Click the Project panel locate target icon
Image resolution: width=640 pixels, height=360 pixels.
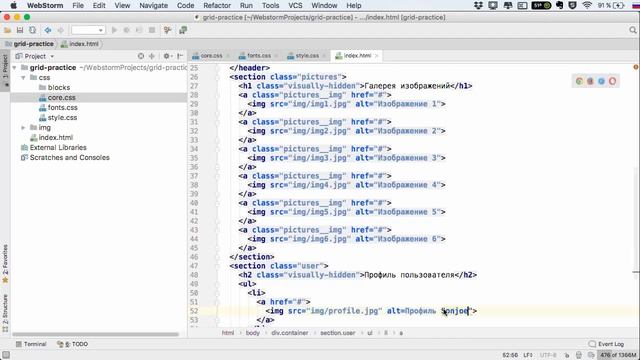pyautogui.click(x=141, y=56)
